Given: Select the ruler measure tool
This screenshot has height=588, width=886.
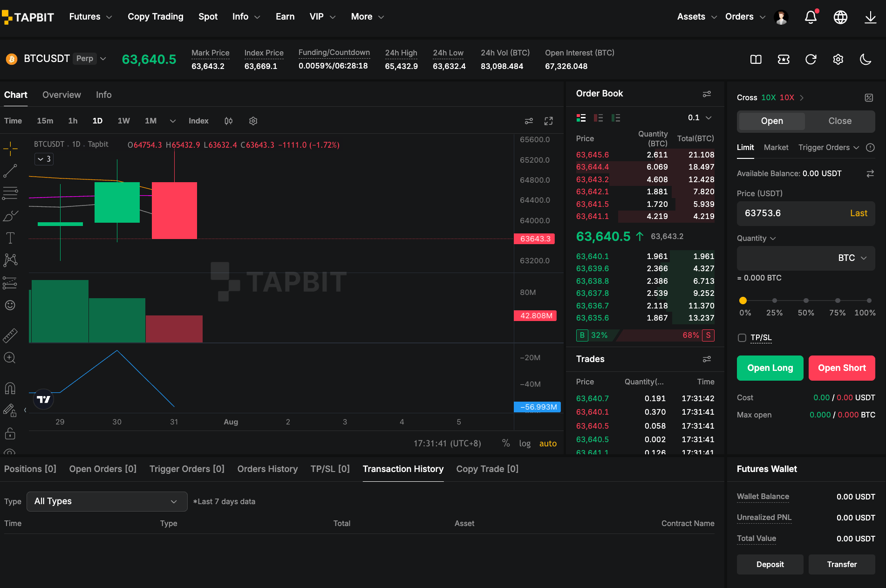Looking at the screenshot, I should [x=10, y=335].
